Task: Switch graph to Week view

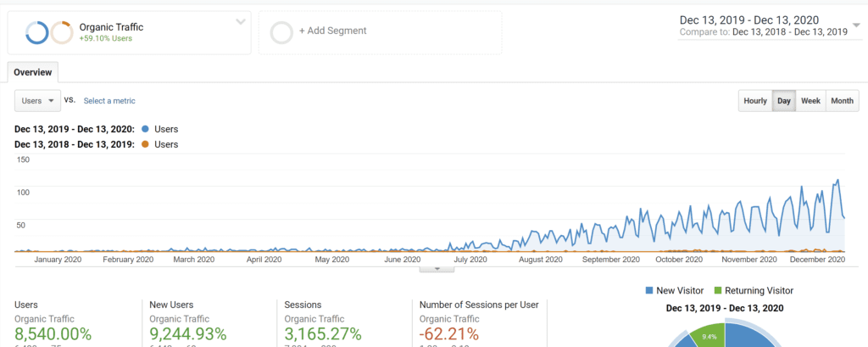Action: click(810, 101)
